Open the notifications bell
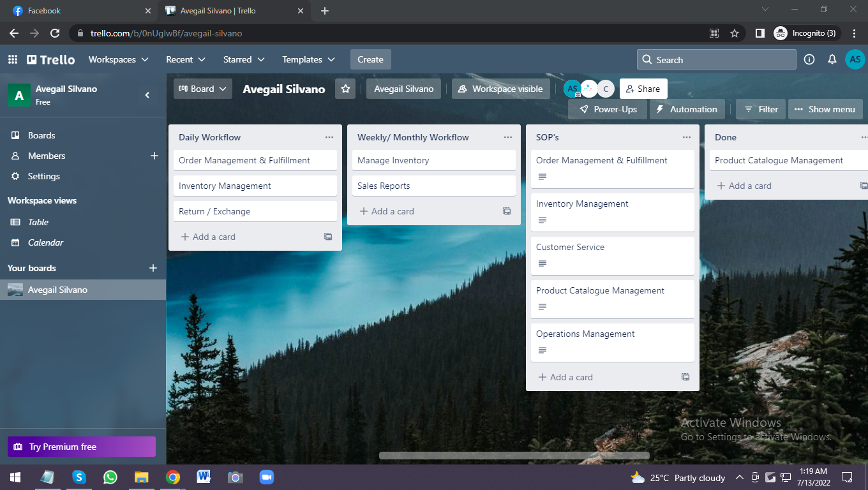 832,59
